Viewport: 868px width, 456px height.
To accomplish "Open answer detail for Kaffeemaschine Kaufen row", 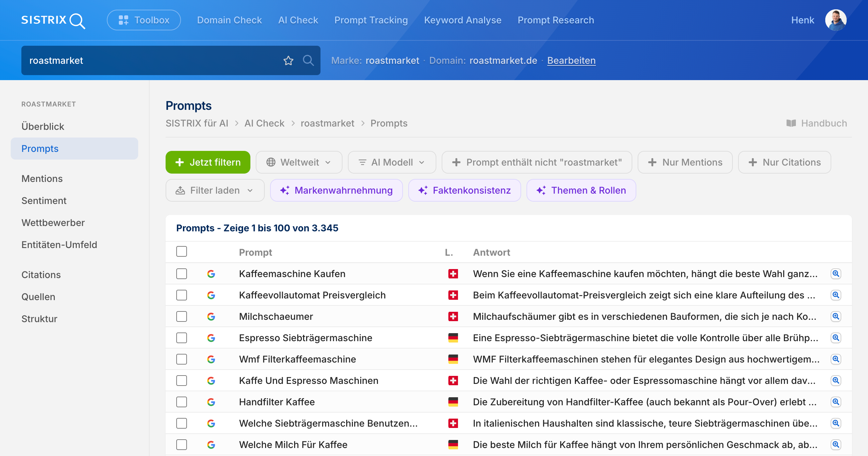I will click(836, 274).
